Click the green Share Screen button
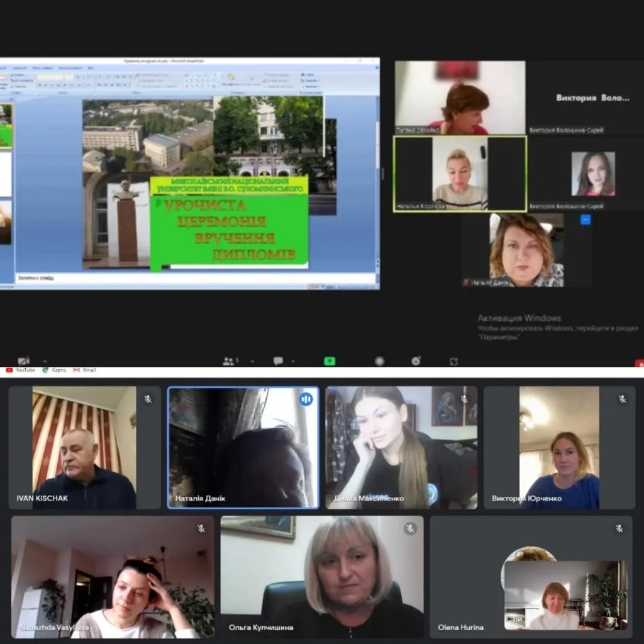Image resolution: width=644 pixels, height=644 pixels. click(x=330, y=361)
